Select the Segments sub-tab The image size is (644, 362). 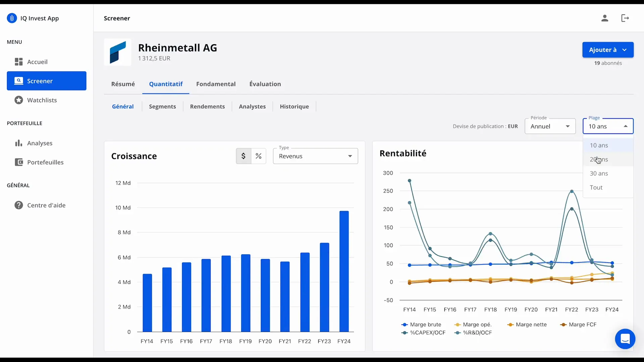pos(162,107)
